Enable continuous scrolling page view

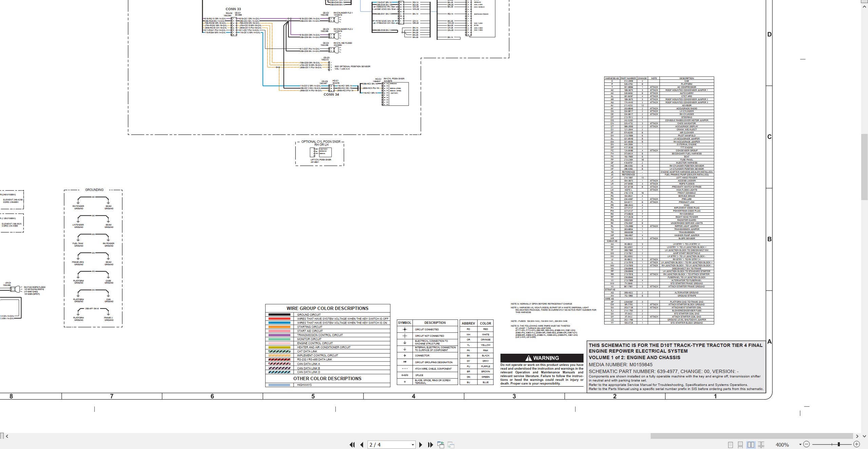tap(741, 445)
